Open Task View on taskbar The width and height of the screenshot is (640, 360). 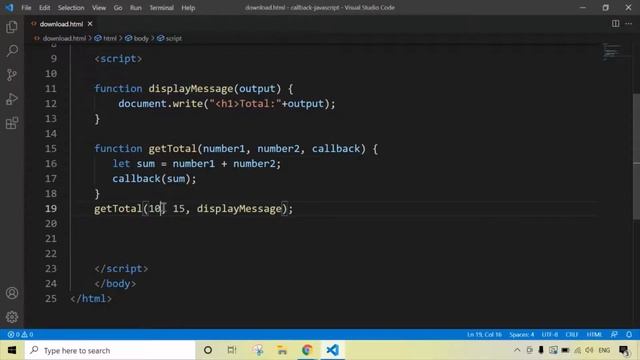[x=232, y=350]
